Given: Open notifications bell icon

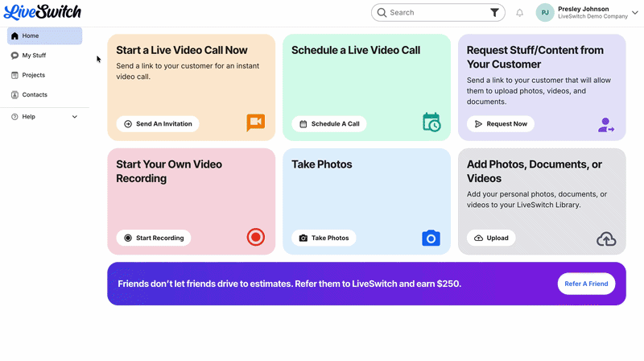Looking at the screenshot, I should point(520,13).
